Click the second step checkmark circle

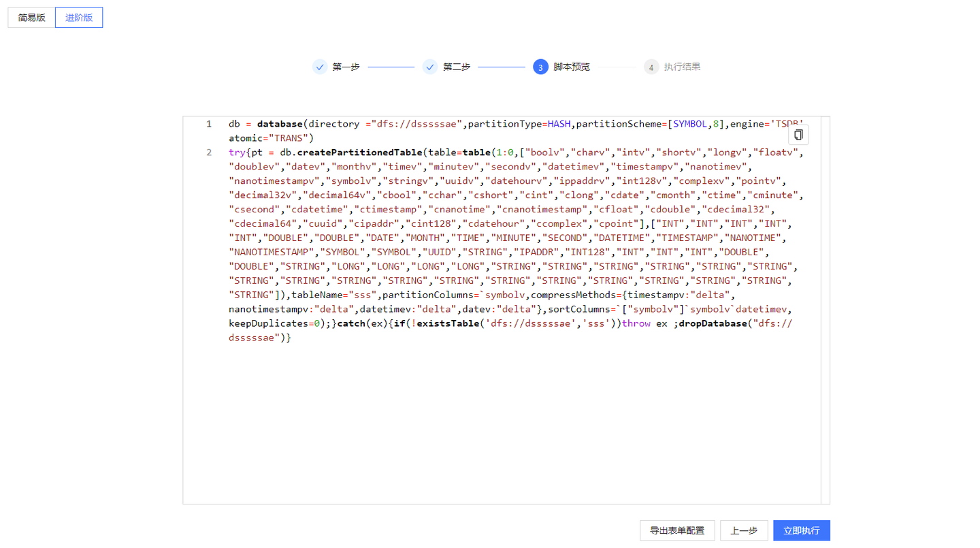[430, 67]
